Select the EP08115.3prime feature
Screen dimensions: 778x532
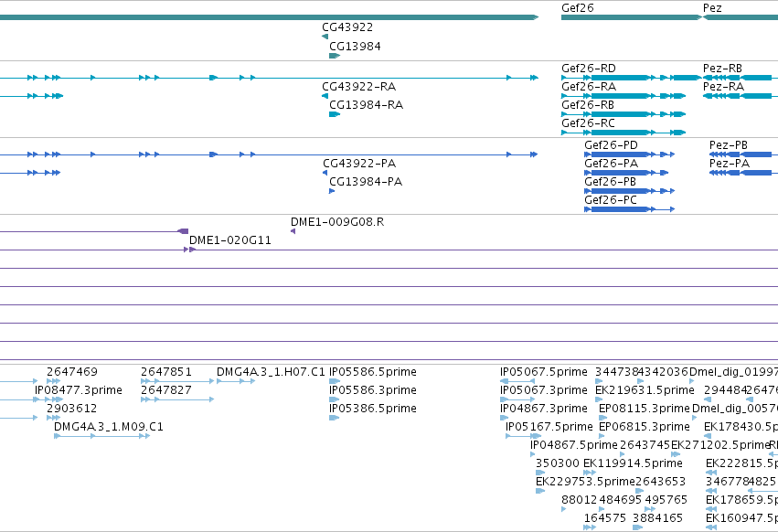point(602,418)
